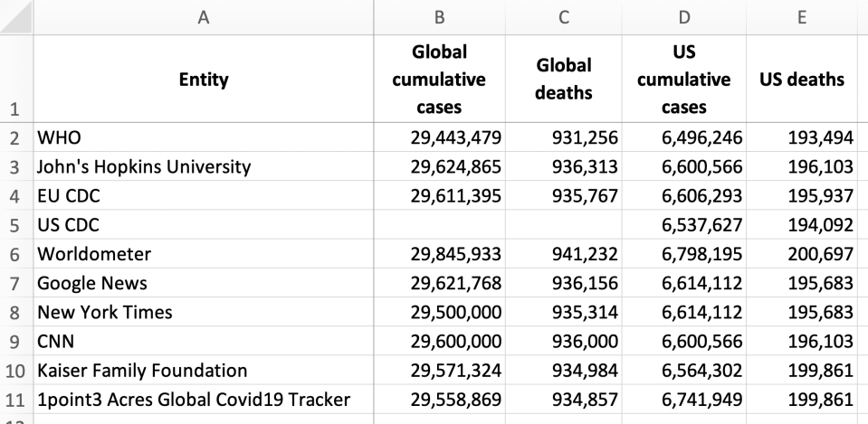Click the column C header

[564, 17]
